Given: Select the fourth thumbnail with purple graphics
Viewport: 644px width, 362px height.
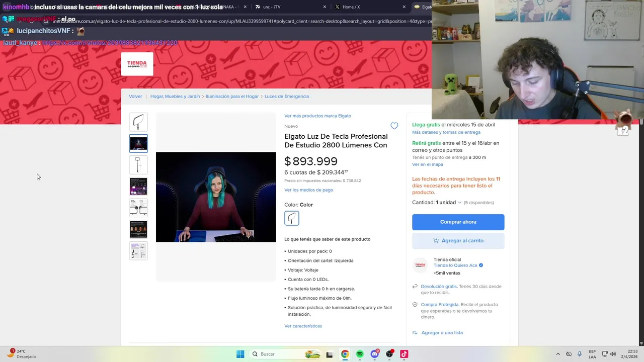Looking at the screenshot, I should (138, 186).
